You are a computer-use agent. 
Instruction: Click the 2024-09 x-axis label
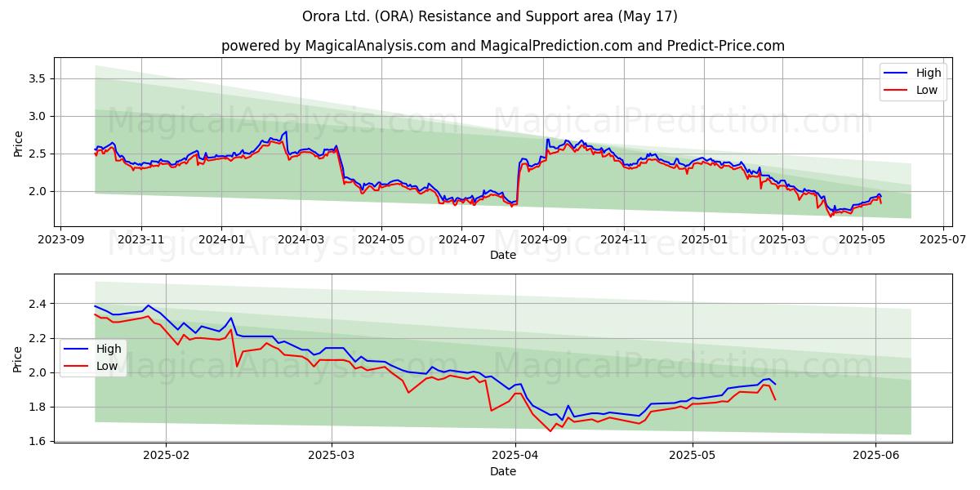tap(543, 240)
